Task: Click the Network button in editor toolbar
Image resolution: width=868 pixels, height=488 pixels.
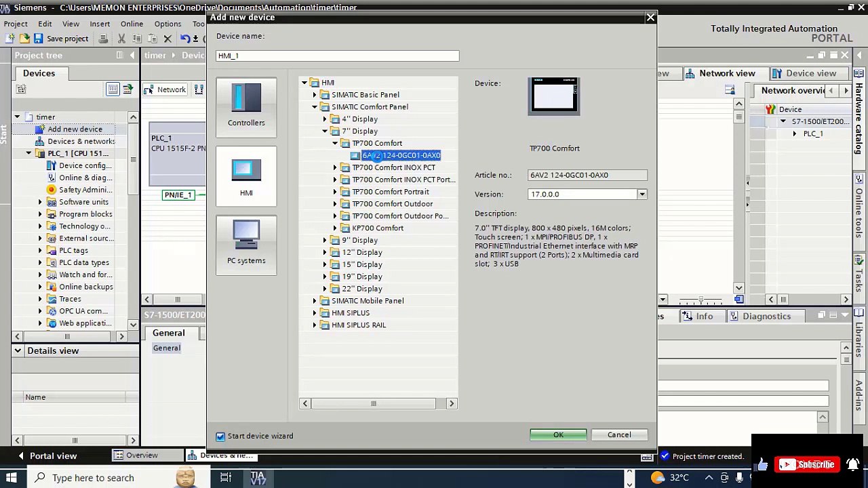Action: tap(165, 89)
